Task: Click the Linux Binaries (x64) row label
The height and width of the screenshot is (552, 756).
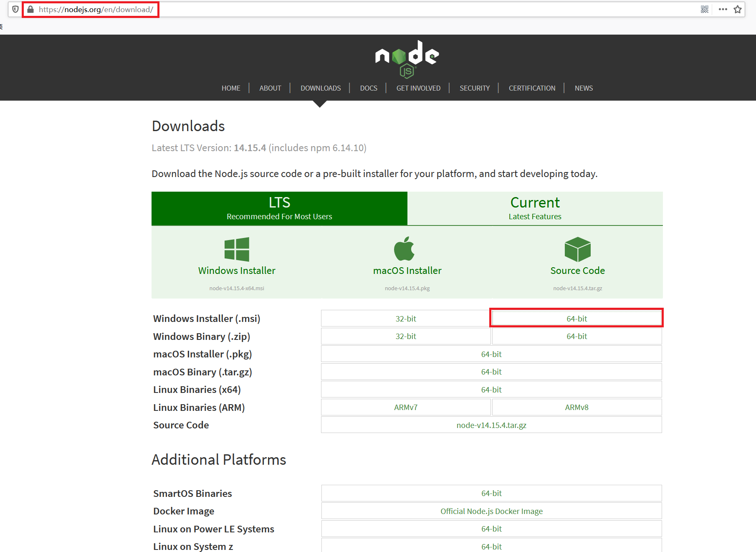Action: (x=197, y=390)
